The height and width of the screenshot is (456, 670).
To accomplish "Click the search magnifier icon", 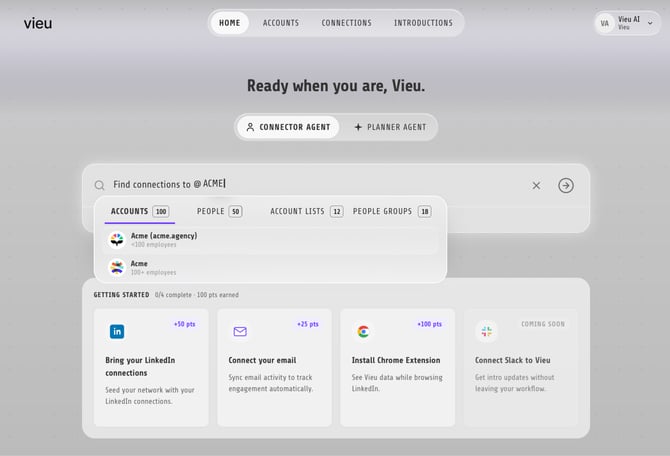I will (x=99, y=185).
